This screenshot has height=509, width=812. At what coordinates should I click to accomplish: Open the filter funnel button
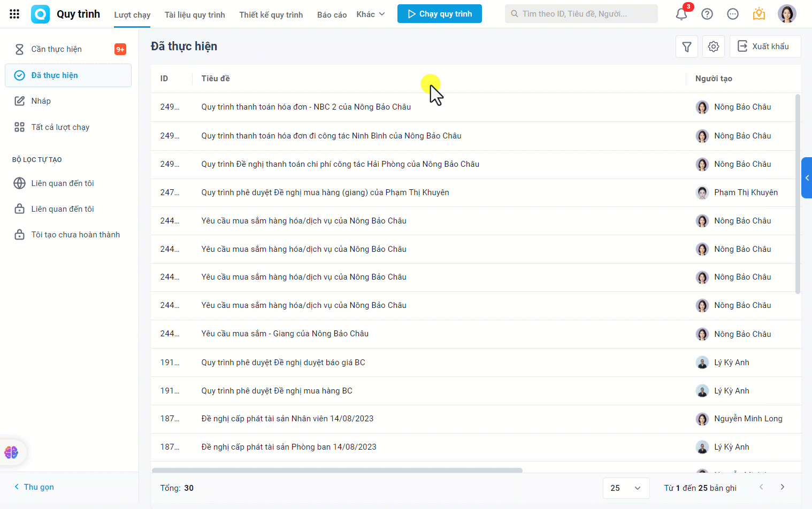coord(687,47)
